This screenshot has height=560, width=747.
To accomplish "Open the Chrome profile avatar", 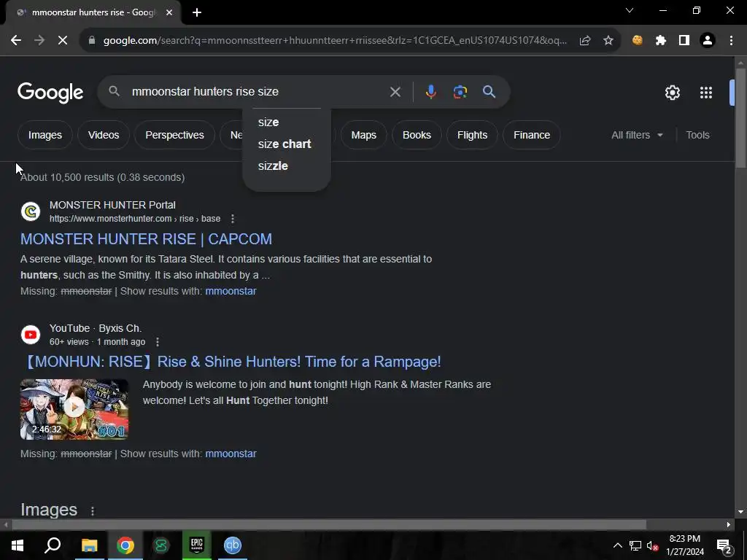I will tap(708, 41).
